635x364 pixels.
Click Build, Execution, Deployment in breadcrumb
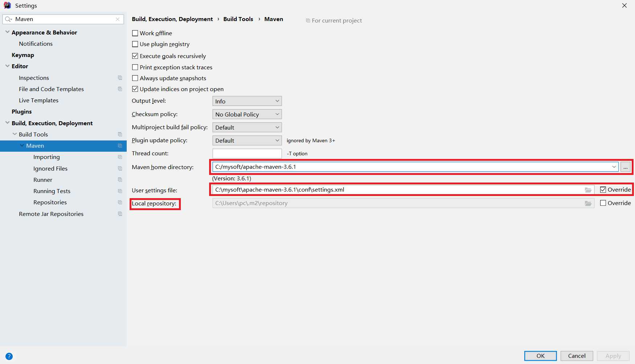(x=172, y=19)
